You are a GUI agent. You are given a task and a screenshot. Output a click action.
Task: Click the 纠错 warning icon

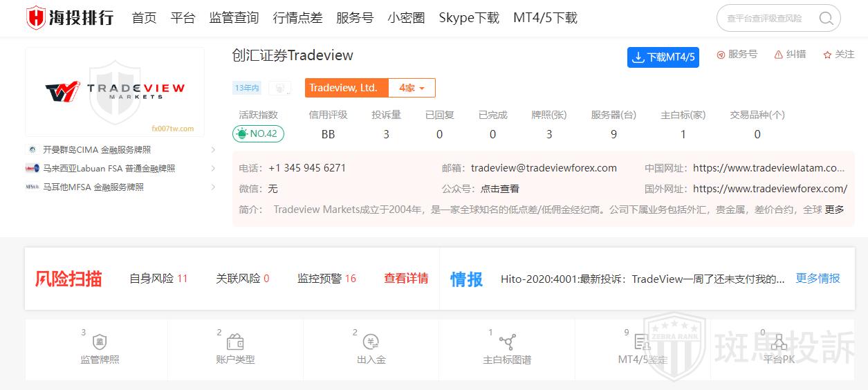click(779, 55)
